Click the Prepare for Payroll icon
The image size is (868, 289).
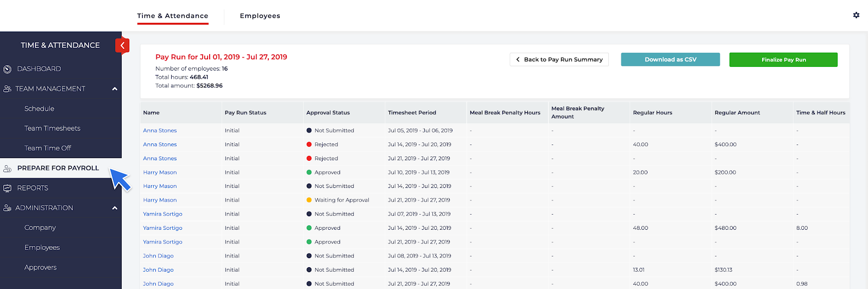coord(7,168)
